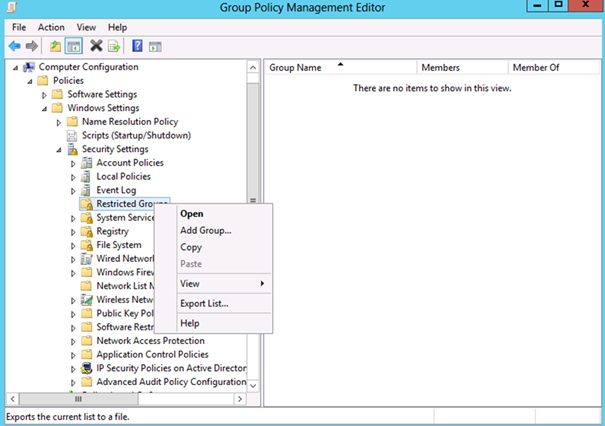Collapse the Security Settings node
This screenshot has width=605, height=426.
tap(59, 150)
